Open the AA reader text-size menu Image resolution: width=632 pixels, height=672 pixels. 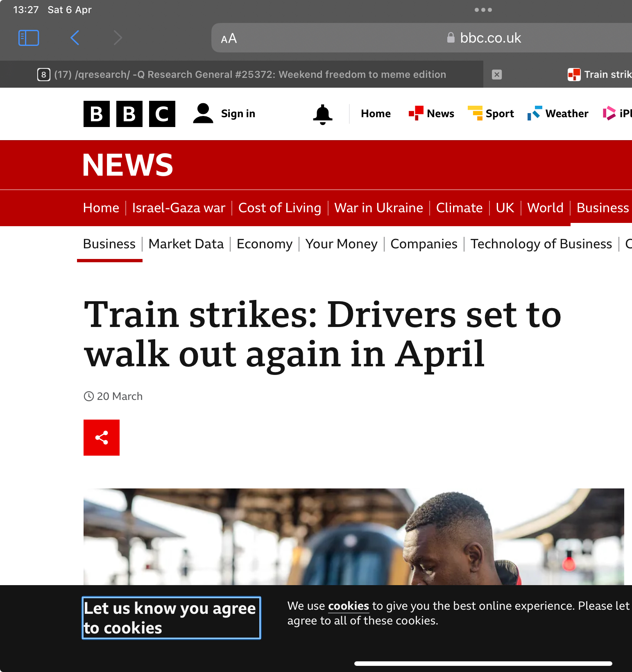point(229,39)
